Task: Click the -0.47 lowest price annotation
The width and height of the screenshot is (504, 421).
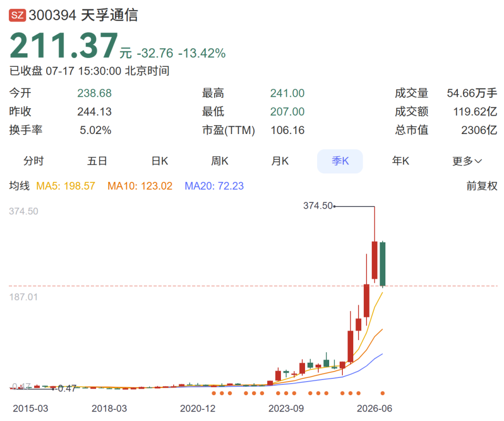Action: [x=66, y=388]
